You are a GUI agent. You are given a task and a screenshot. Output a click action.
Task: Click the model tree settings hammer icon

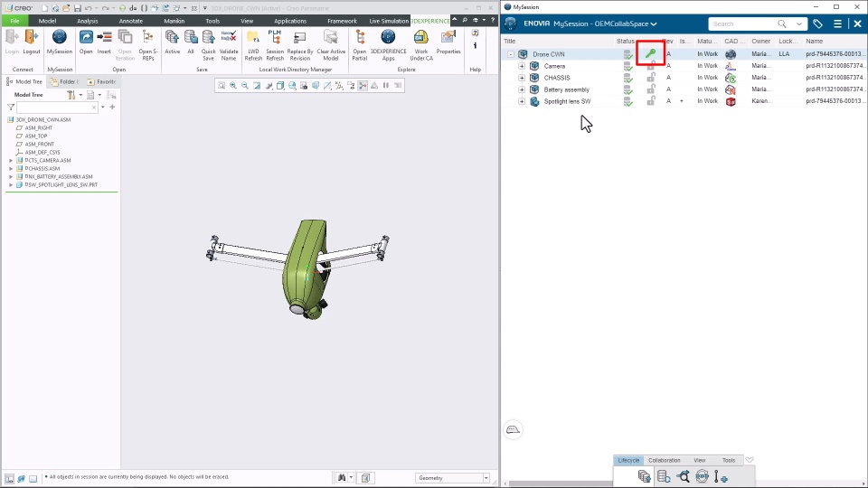(x=71, y=95)
